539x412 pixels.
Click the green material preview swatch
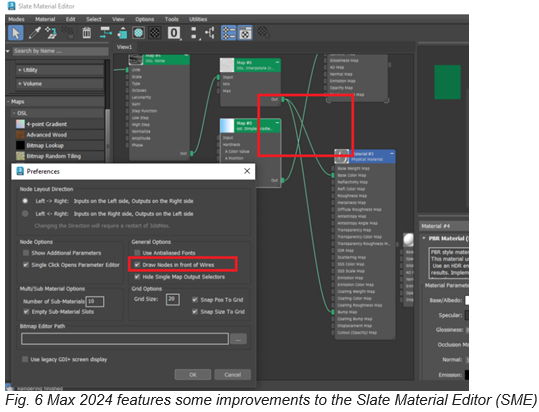coord(447,82)
